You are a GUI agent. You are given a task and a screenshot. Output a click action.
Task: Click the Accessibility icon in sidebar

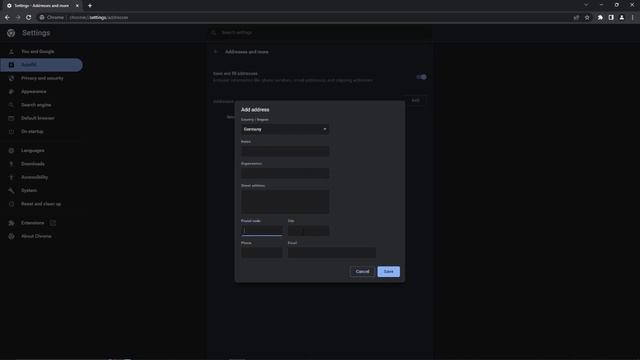11,178
